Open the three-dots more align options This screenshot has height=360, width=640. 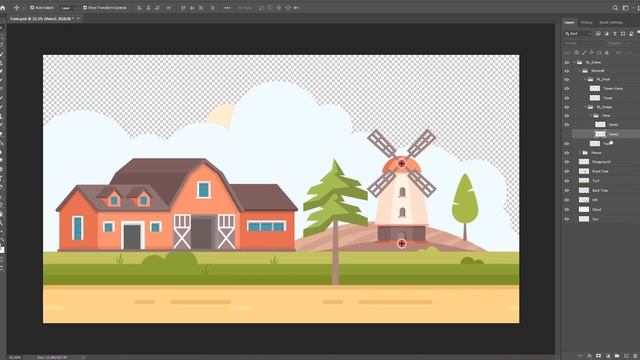227,8
